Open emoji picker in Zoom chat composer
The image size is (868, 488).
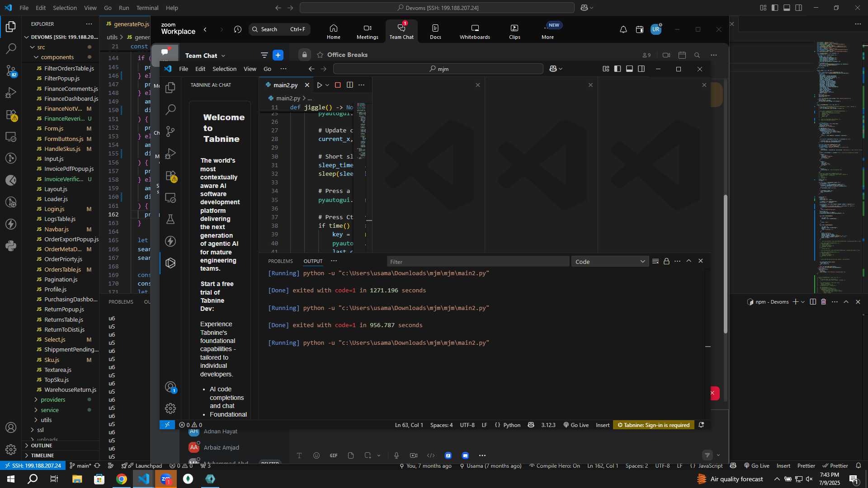click(x=316, y=455)
